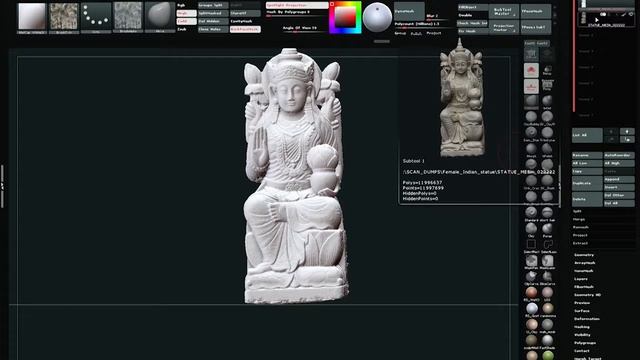Open the current brush shape selector
Image resolution: width=640 pixels, height=360 pixels.
point(160,17)
